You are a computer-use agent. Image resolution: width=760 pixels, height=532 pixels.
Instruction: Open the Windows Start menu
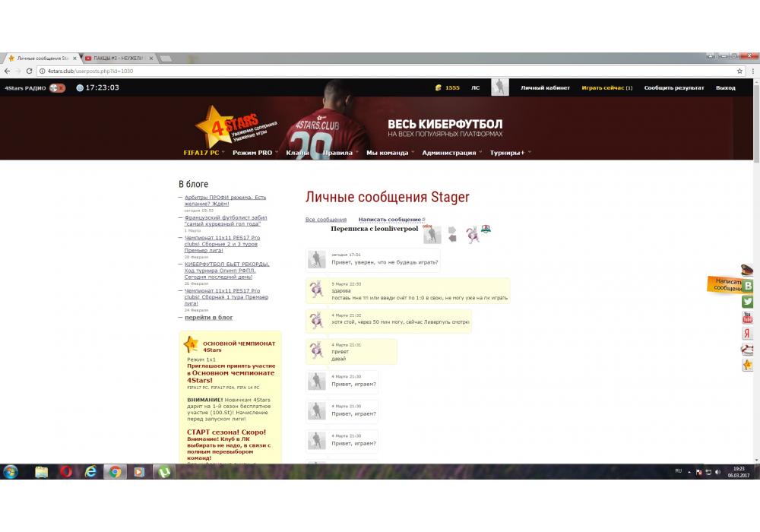(11, 471)
